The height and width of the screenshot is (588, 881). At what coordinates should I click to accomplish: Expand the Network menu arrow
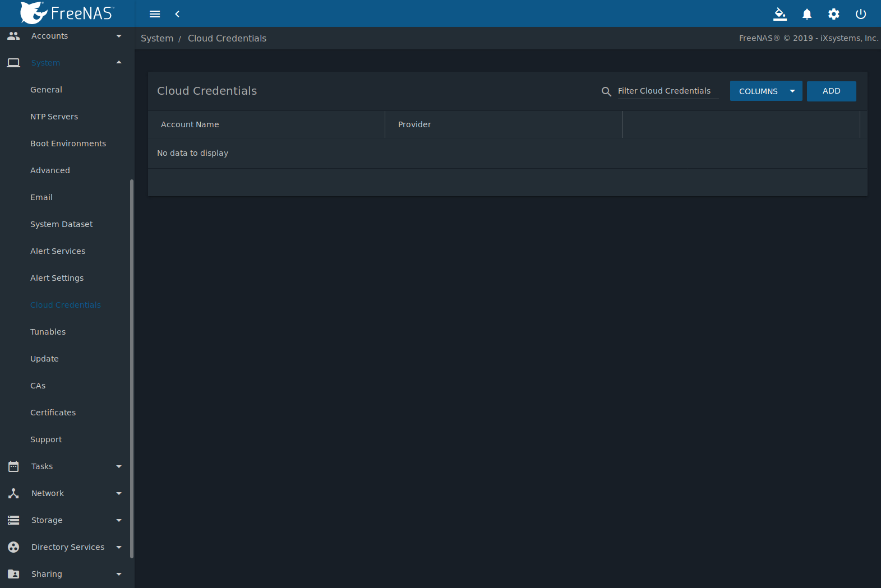(119, 493)
